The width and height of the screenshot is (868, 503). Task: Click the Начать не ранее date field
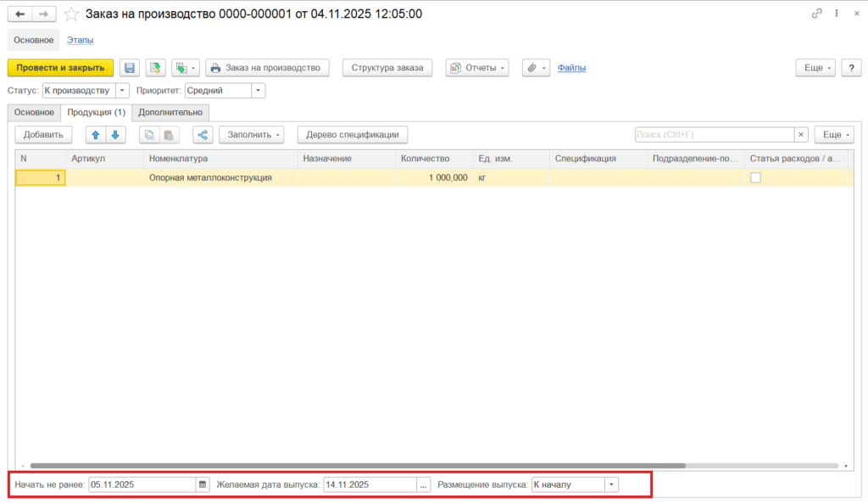(x=142, y=484)
